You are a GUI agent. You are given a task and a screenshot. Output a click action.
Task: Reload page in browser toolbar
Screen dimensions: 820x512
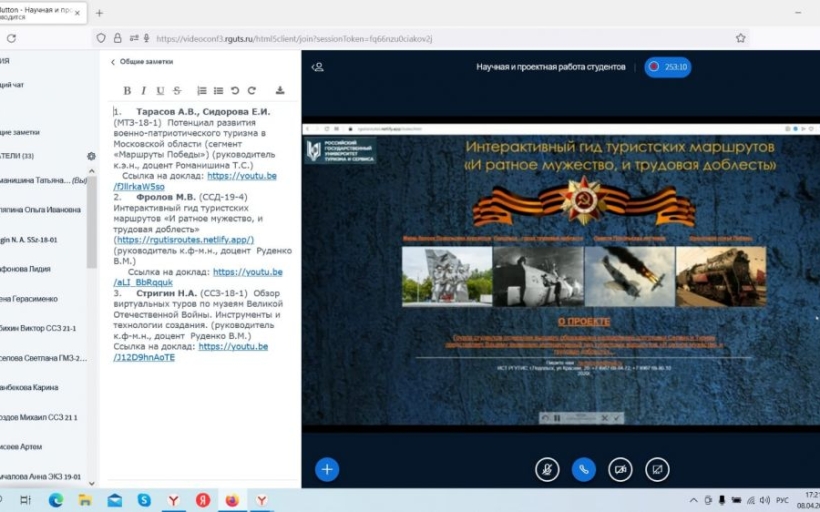(12, 38)
